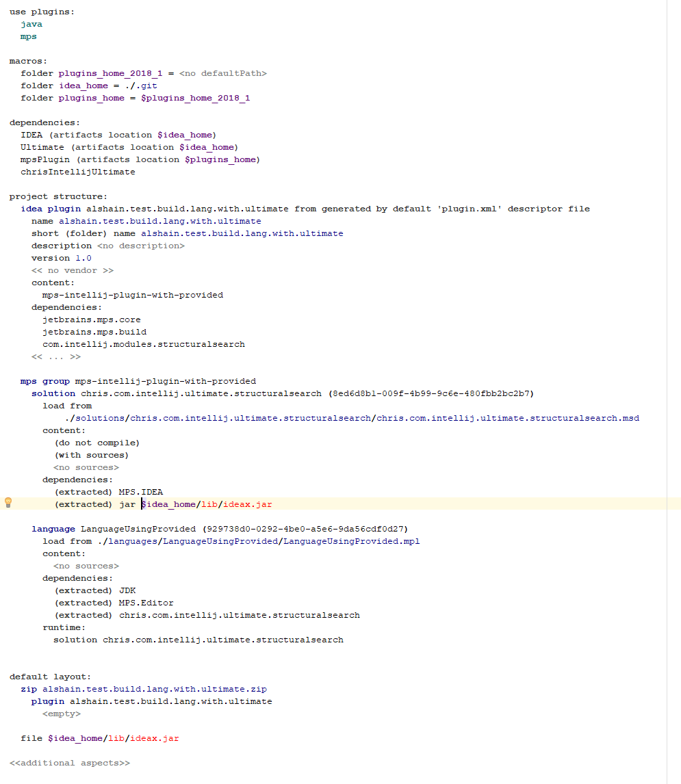
Task: Click the '<empty>' placeholder in plugin layout
Action: point(61,714)
